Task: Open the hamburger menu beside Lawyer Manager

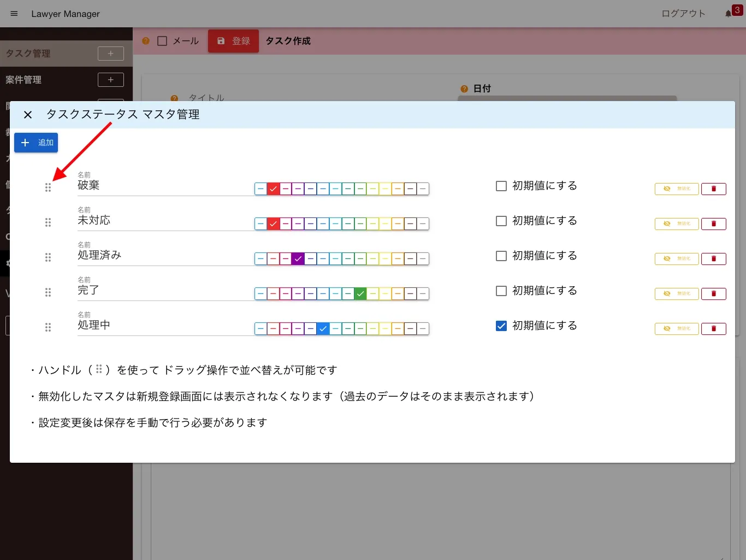Action: [x=14, y=14]
